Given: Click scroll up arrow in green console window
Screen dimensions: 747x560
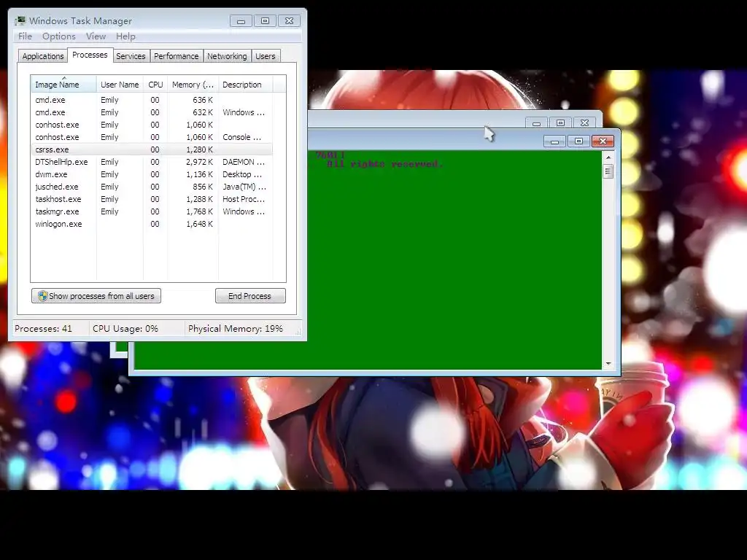Looking at the screenshot, I should coord(608,157).
